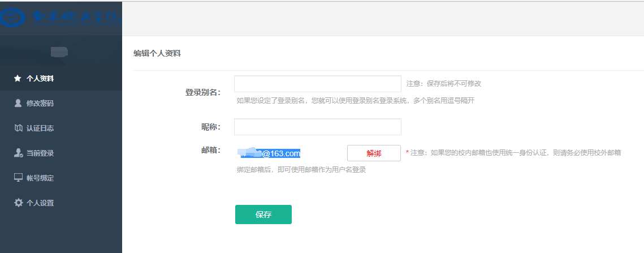Click the gear icon beside 个人设置
The height and width of the screenshot is (253, 644).
tap(18, 203)
